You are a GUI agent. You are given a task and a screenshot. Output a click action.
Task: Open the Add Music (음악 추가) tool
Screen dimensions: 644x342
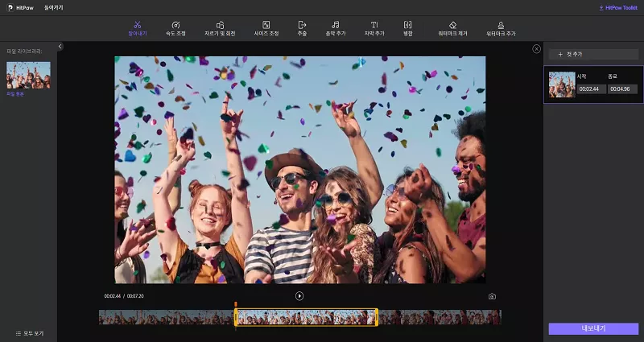point(335,28)
